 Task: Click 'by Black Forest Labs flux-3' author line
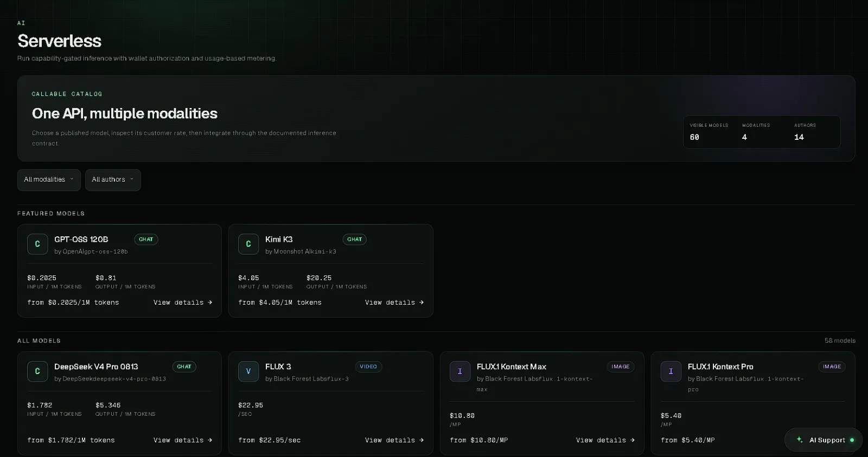307,379
